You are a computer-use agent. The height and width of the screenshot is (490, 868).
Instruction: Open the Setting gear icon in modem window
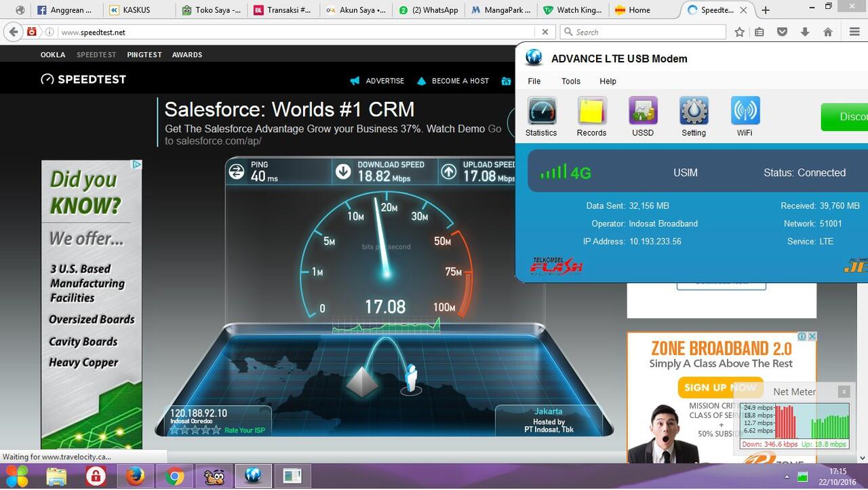click(x=694, y=117)
